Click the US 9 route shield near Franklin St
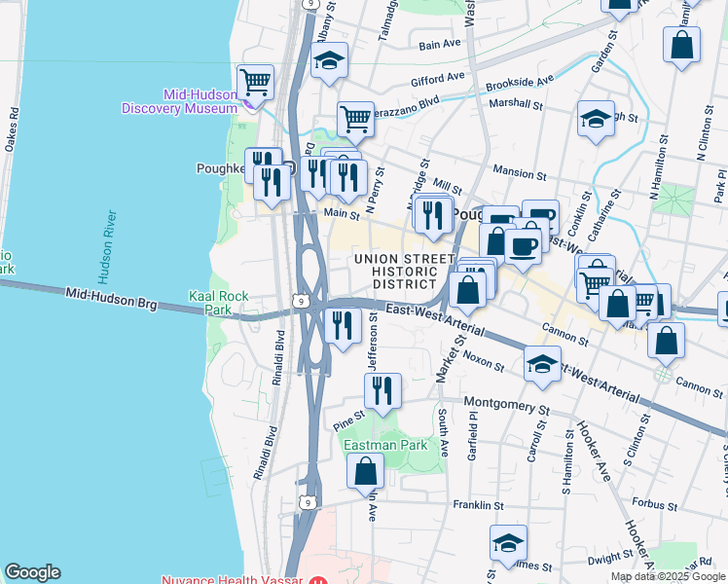Image resolution: width=728 pixels, height=584 pixels. tap(308, 503)
